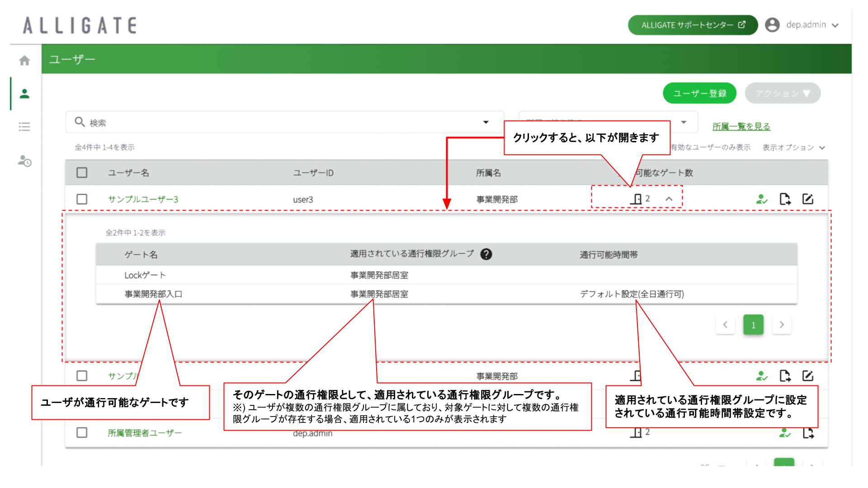Viewport: 868px width, 488px height.
Task: Toggle the select-all checkbox in table header
Action: tap(82, 173)
